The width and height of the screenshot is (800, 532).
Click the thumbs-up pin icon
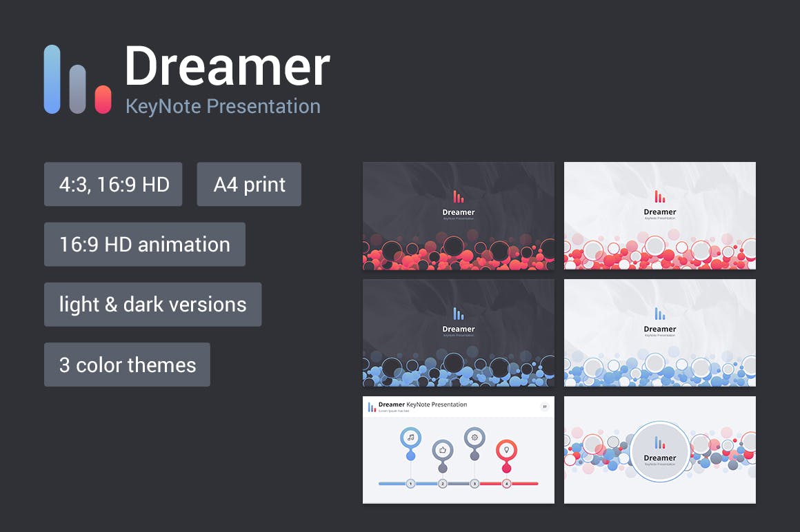[442, 450]
